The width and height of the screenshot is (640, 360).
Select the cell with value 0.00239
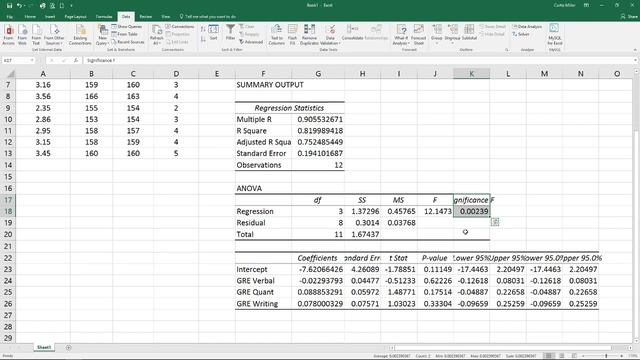[471, 211]
